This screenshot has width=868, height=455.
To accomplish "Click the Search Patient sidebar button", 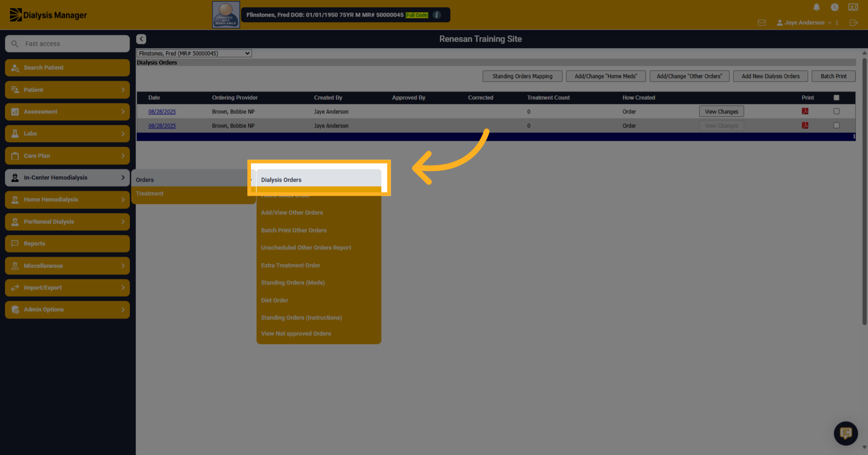I will [67, 68].
